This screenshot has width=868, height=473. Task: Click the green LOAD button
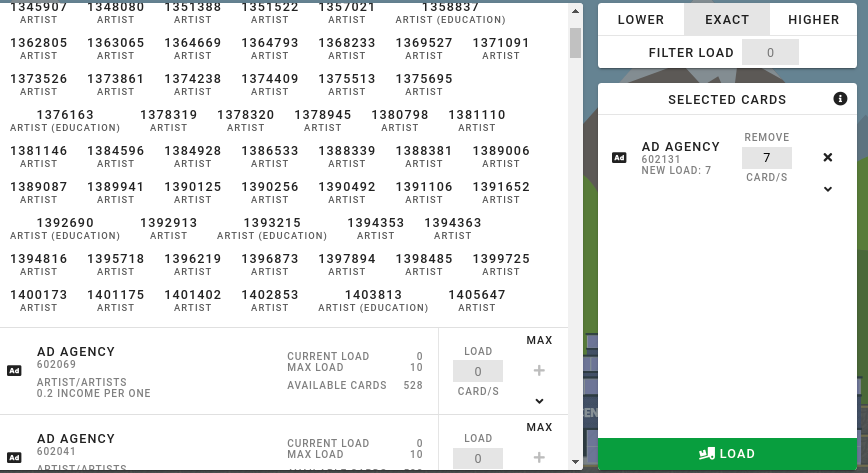tap(727, 454)
